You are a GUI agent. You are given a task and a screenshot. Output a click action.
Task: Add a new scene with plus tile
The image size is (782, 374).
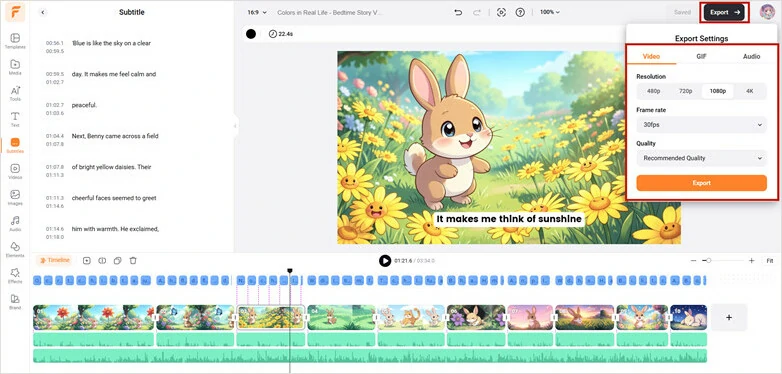(x=729, y=317)
